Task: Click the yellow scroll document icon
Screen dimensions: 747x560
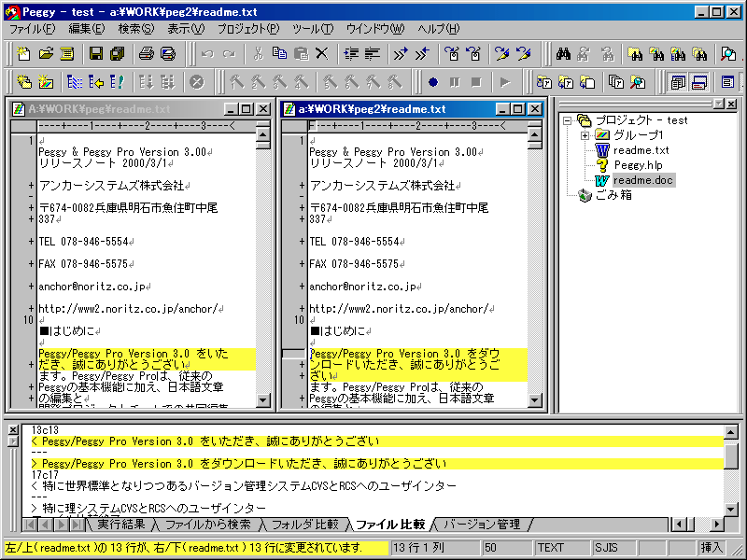Action: click(x=67, y=54)
